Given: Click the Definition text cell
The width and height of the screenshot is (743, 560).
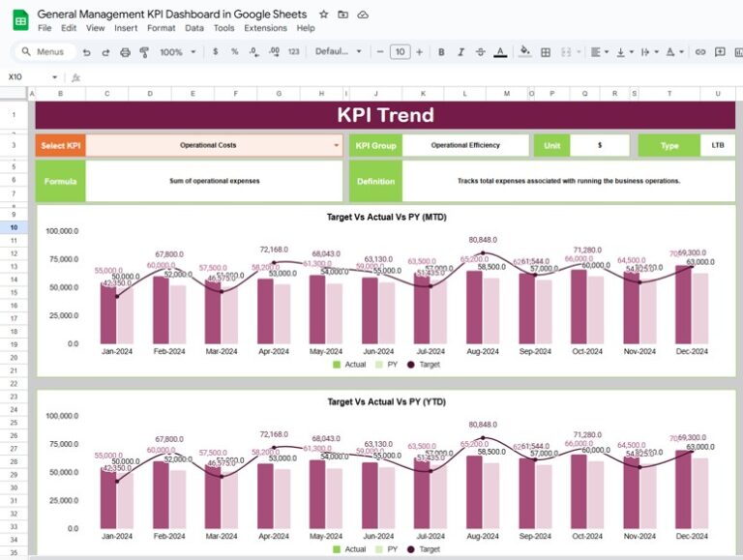Looking at the screenshot, I should coord(569,181).
